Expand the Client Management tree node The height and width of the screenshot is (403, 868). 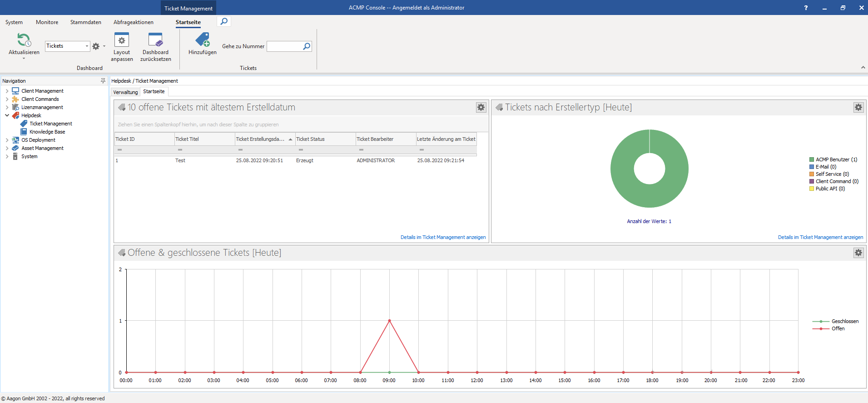(x=7, y=91)
